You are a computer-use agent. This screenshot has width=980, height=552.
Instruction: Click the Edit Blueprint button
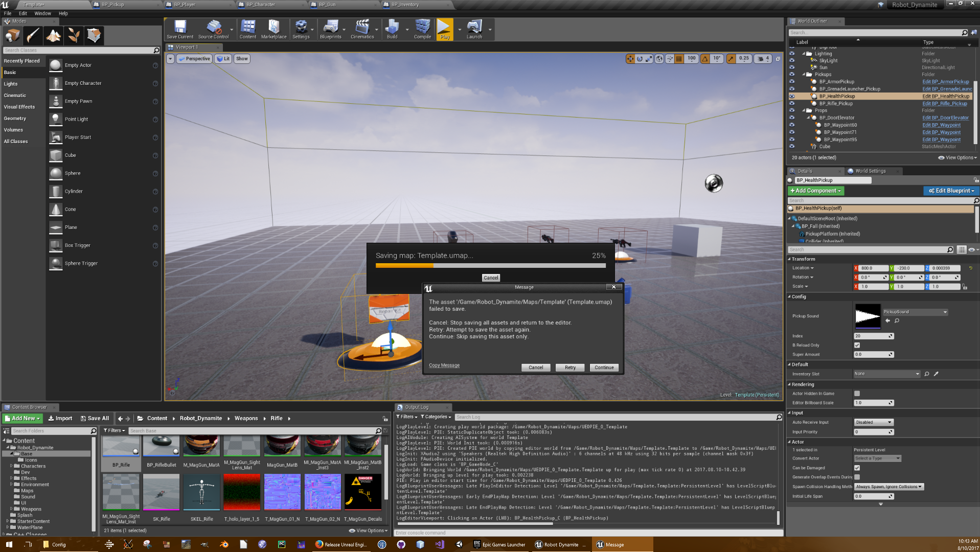click(x=951, y=191)
